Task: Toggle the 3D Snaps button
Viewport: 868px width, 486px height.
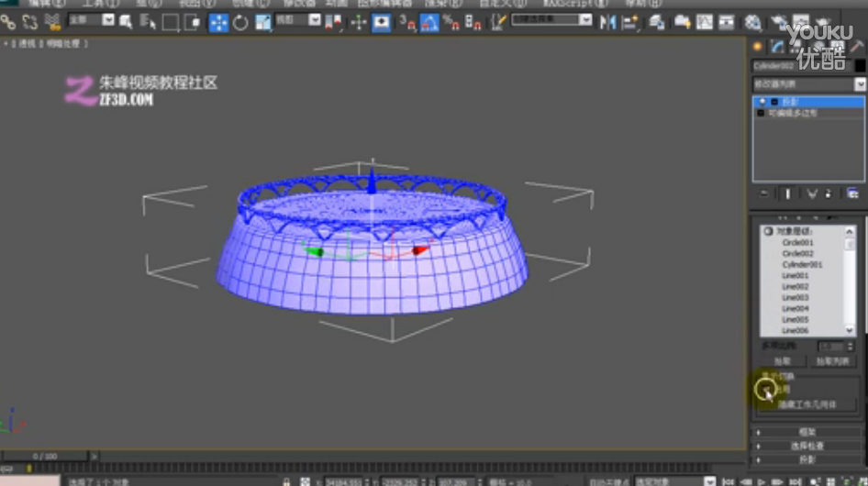Action: point(407,23)
